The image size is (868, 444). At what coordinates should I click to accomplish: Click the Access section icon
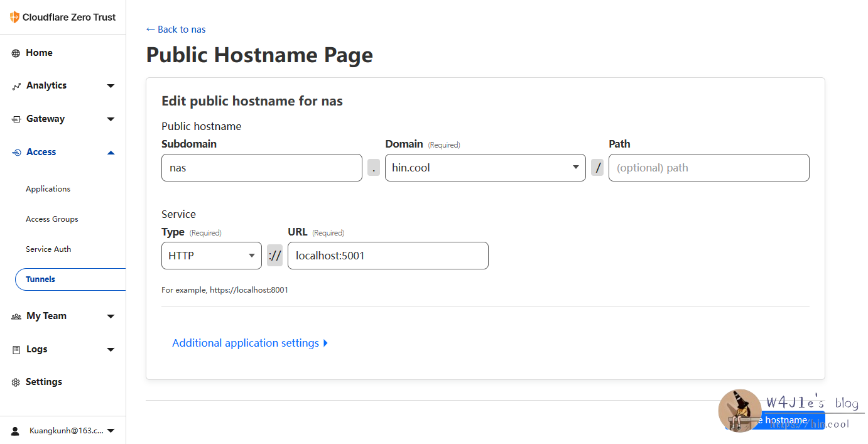(x=14, y=152)
